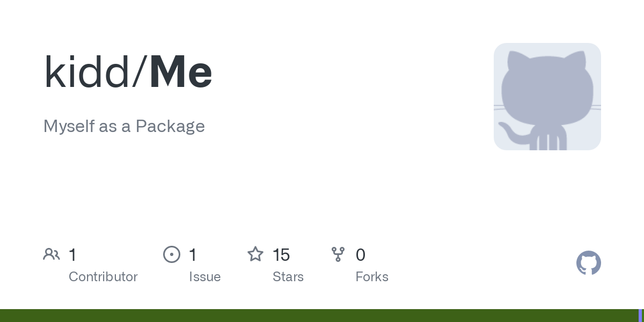The image size is (644, 322).
Task: Open the bold Me repository name
Action: point(181,72)
